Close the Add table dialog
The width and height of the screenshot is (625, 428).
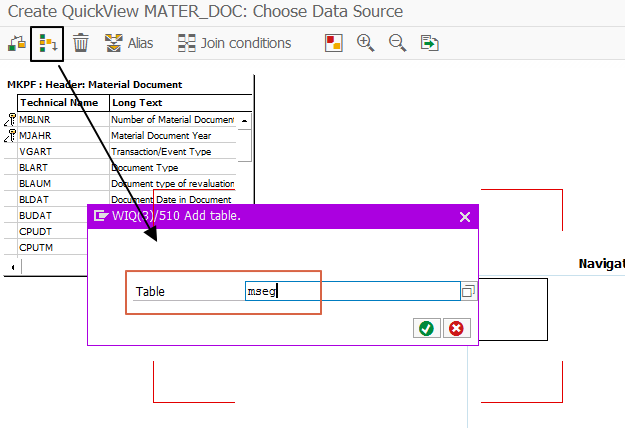(465, 217)
